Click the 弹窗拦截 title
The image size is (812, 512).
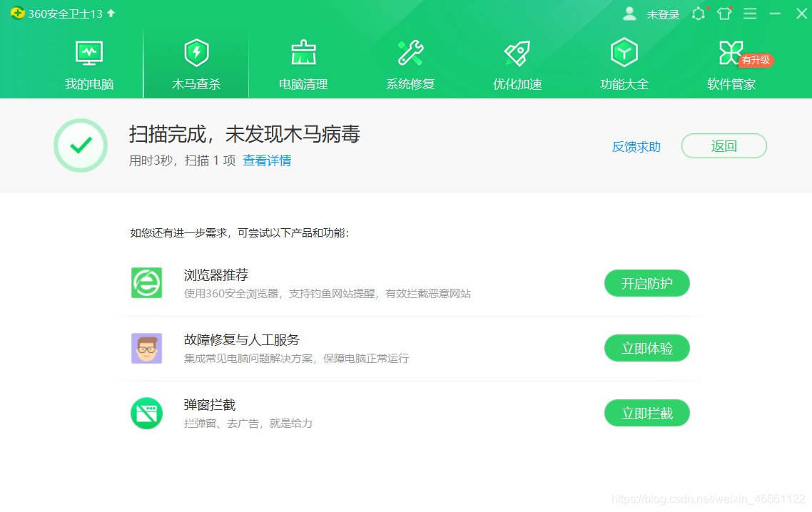point(210,405)
